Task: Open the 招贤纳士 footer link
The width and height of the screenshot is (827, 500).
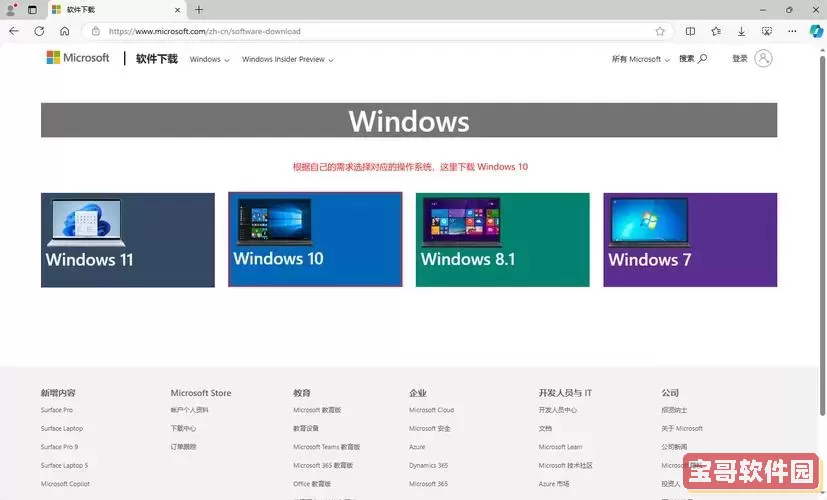Action: pos(674,410)
